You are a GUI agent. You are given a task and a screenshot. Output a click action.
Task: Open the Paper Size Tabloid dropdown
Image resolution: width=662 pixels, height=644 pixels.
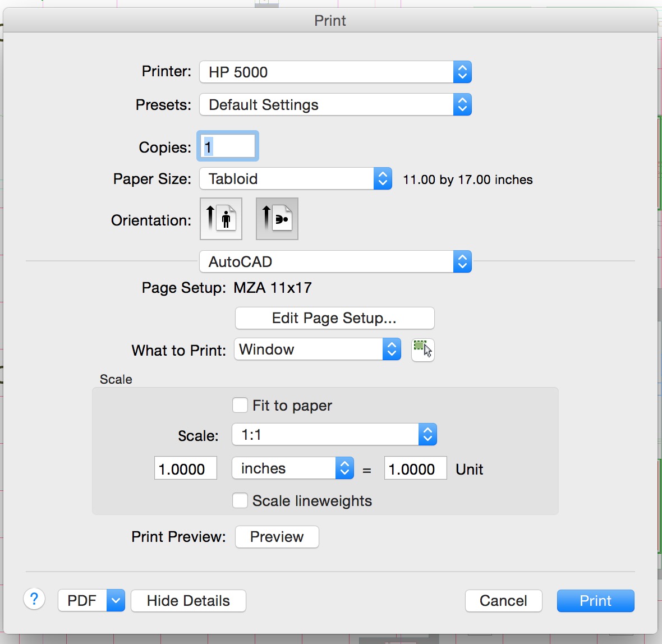pos(296,179)
